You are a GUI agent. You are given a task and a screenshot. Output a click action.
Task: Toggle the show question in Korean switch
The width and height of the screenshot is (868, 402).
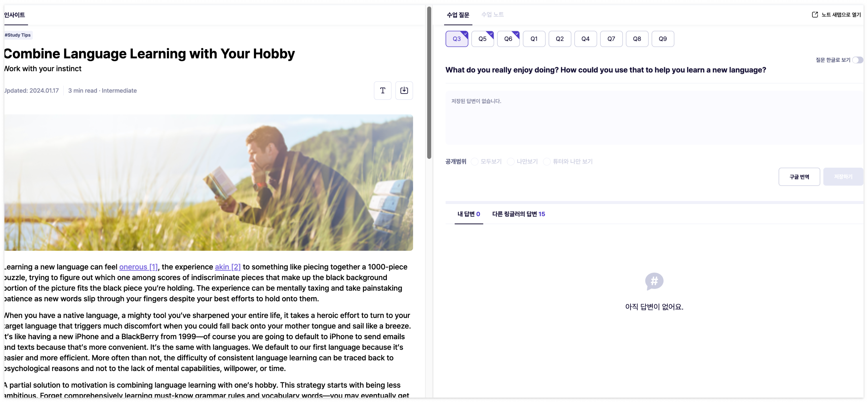[x=857, y=60]
